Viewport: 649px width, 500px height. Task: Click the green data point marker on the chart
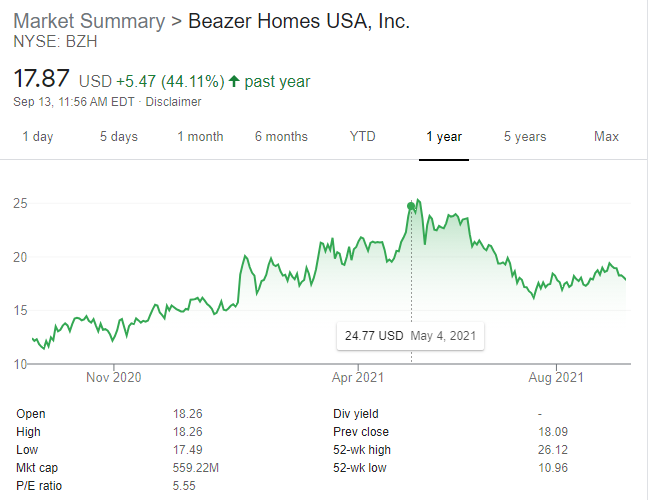[411, 207]
